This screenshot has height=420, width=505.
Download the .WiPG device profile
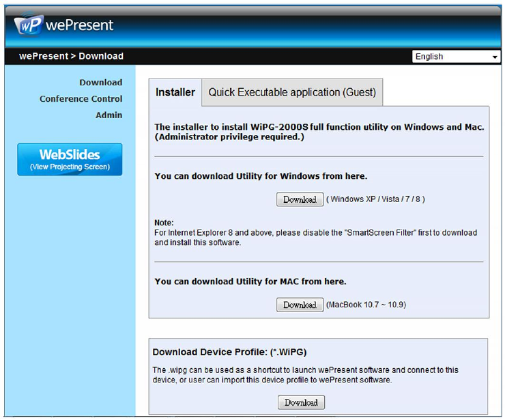click(x=301, y=403)
